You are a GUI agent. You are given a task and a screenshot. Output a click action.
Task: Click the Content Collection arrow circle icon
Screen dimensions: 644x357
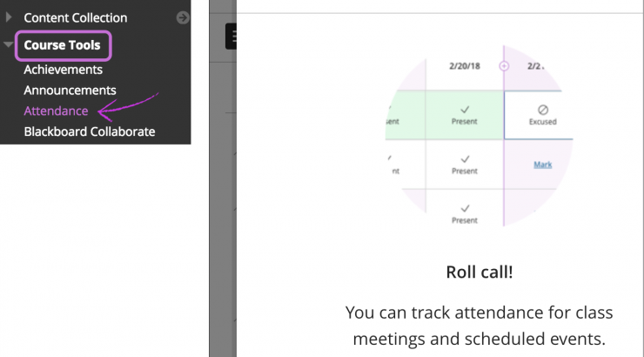182,17
